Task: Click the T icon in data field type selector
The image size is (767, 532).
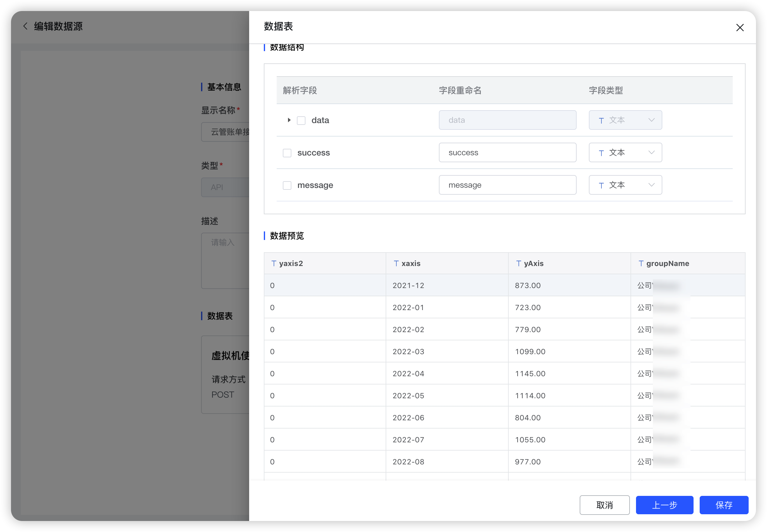Action: point(601,120)
